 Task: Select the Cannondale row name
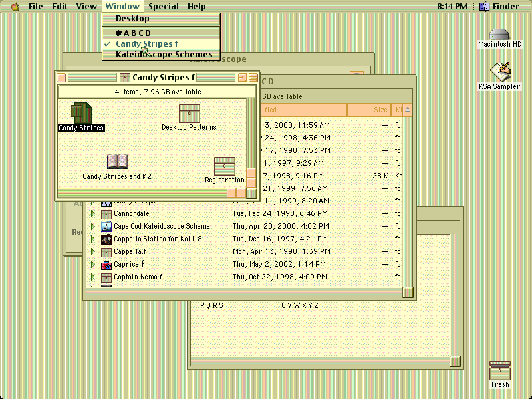pos(132,213)
